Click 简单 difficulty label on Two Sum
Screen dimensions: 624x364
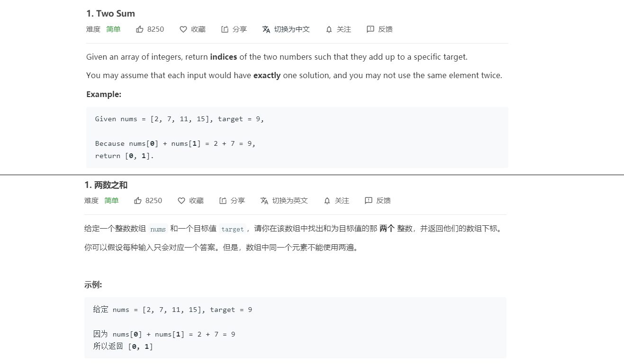click(x=113, y=29)
